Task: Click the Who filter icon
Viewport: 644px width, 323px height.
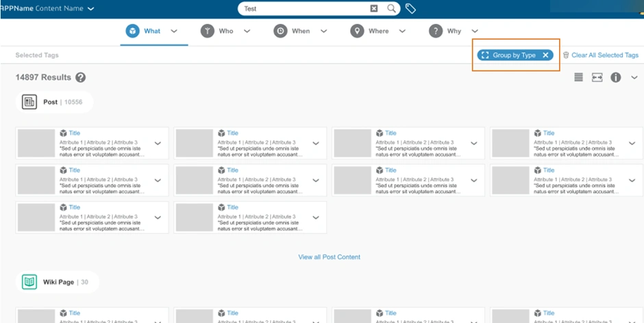Action: (208, 31)
